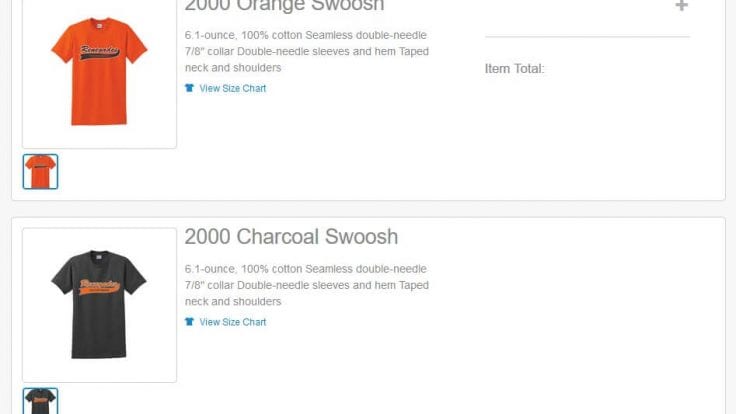Click the Orange Swoosh product description text

point(307,51)
